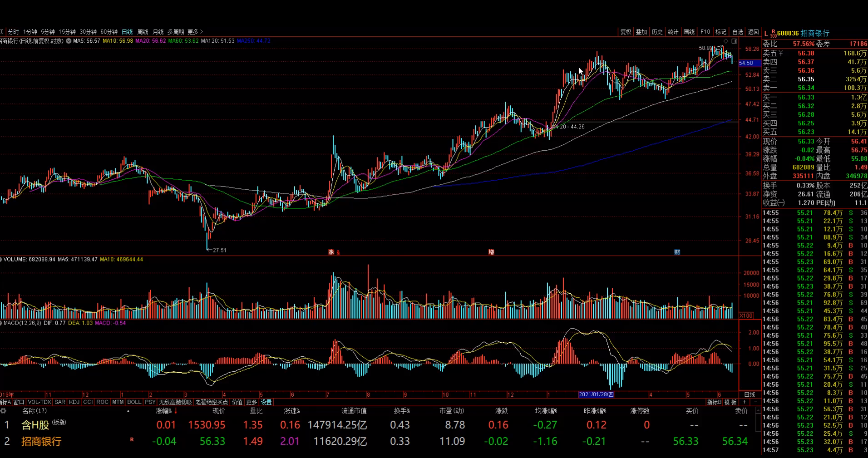The image size is (868, 458).
Task: Switch to 1分钟 period
Action: pos(30,32)
